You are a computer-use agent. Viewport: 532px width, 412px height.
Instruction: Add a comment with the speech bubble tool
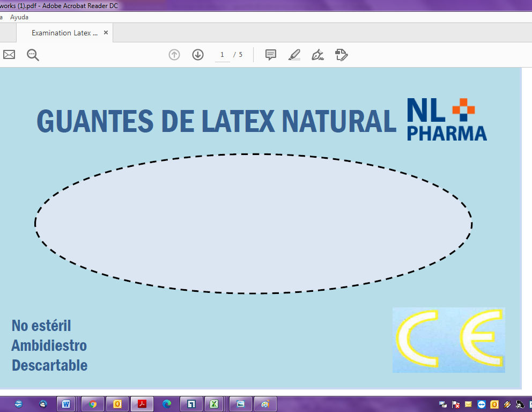271,55
